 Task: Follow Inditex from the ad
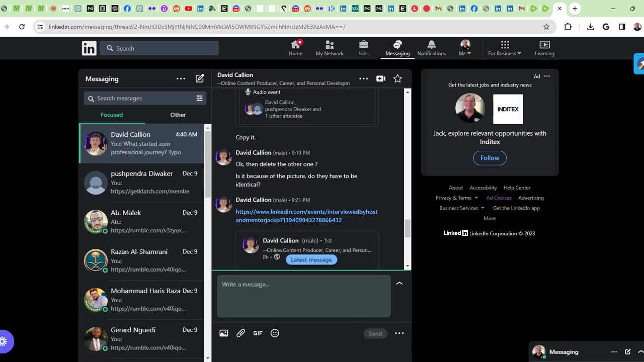(490, 158)
